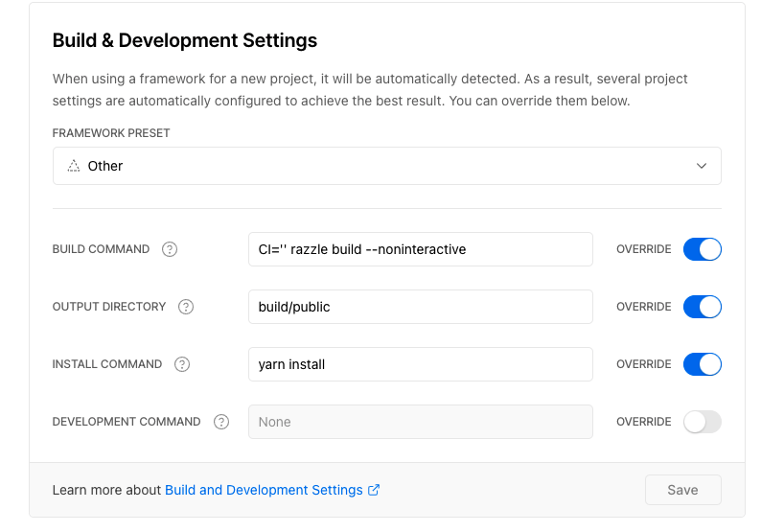784x532 pixels.
Task: Click the triangle icon in Framework Preset
Action: click(x=74, y=166)
